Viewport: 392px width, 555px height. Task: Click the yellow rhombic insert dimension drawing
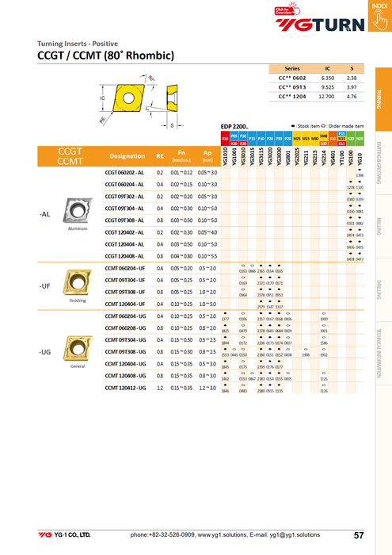coord(128,98)
